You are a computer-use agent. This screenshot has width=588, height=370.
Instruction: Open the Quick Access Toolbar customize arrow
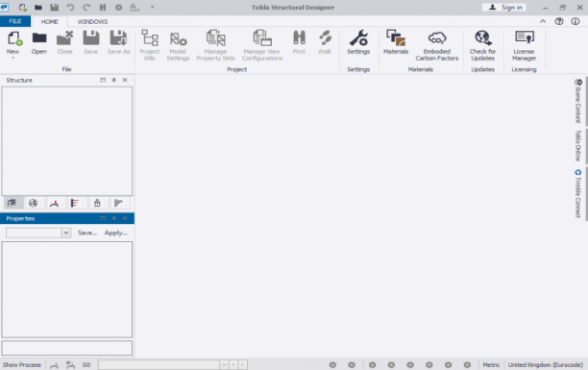click(x=152, y=7)
